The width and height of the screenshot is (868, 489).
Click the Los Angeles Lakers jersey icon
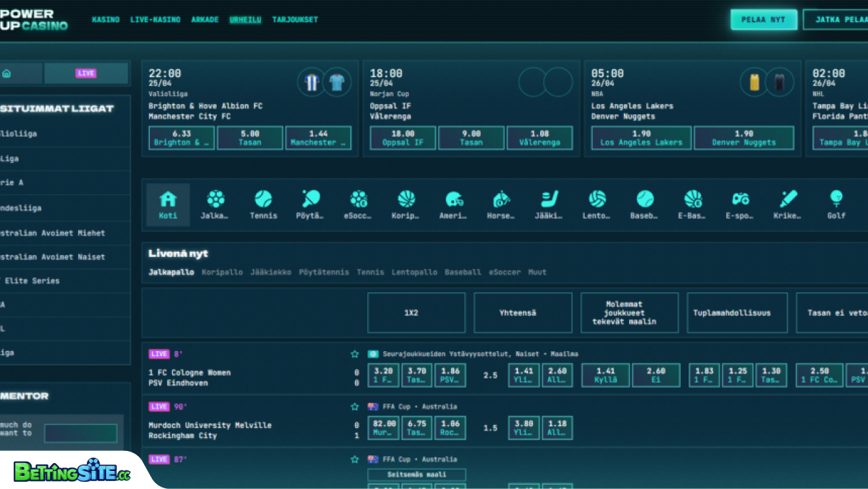pyautogui.click(x=754, y=82)
